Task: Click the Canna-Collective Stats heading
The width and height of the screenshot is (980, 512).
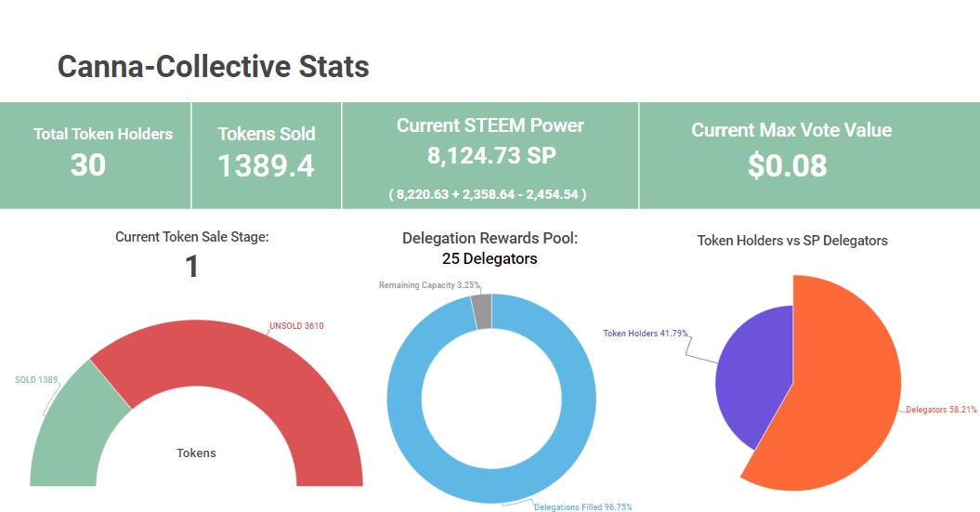Action: tap(213, 67)
